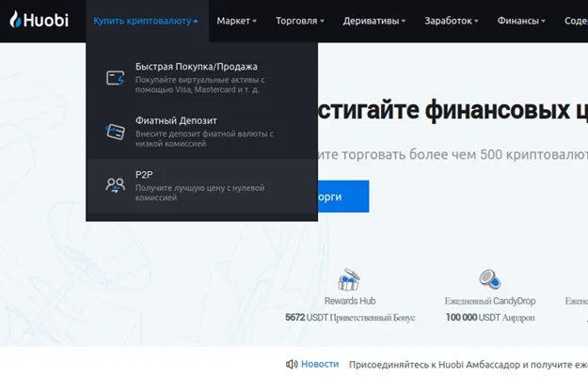Open the Финансы menu

coord(522,21)
